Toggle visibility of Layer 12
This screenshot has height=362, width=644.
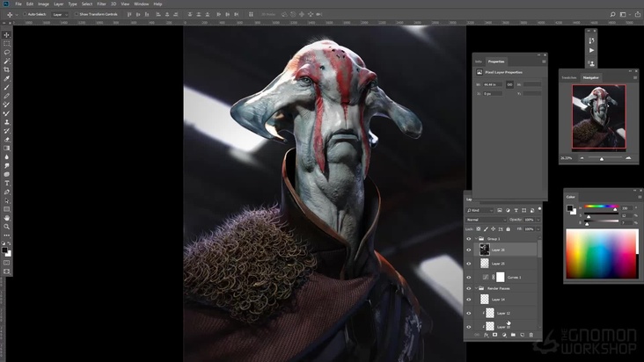click(x=469, y=314)
